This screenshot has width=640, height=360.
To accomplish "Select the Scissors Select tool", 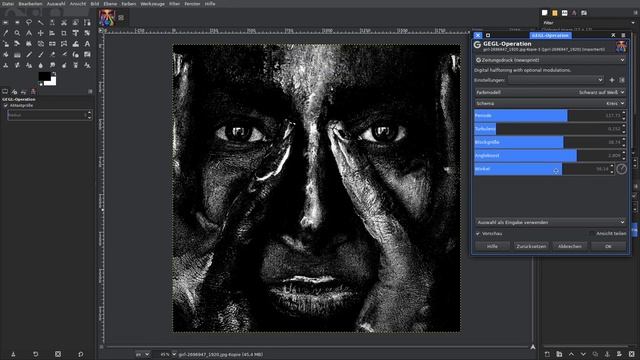I will point(64,22).
